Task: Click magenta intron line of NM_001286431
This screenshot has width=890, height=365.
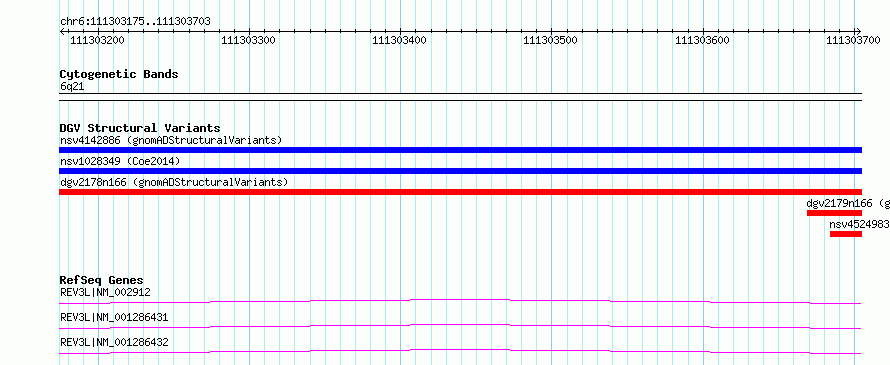Action: pos(460,324)
